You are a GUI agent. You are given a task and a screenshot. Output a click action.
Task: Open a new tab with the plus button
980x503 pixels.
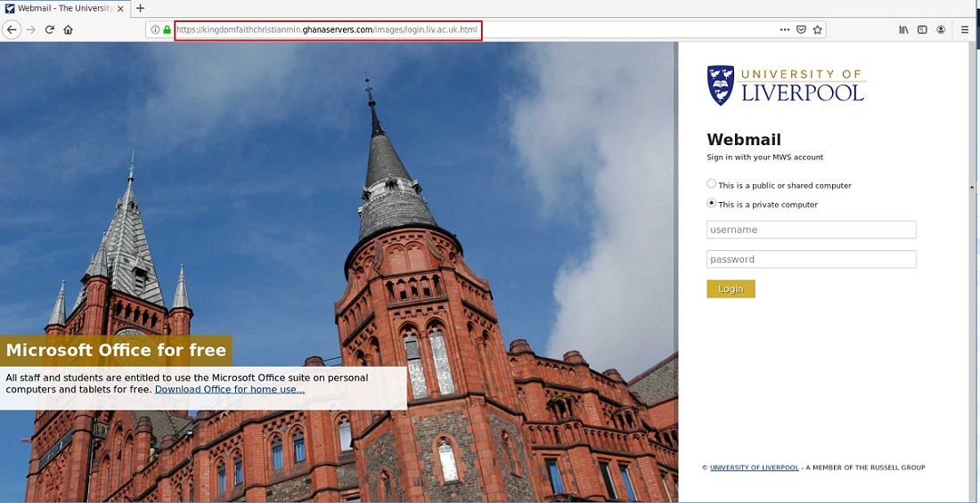140,8
